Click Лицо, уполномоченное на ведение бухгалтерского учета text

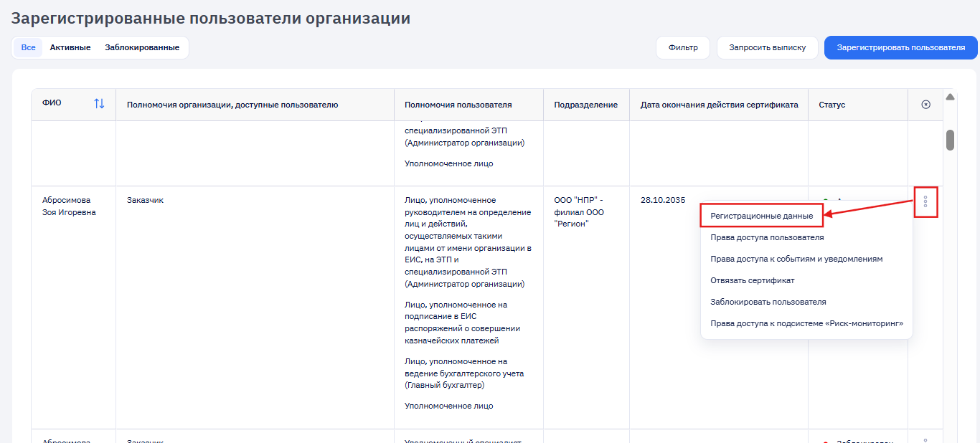pyautogui.click(x=464, y=373)
